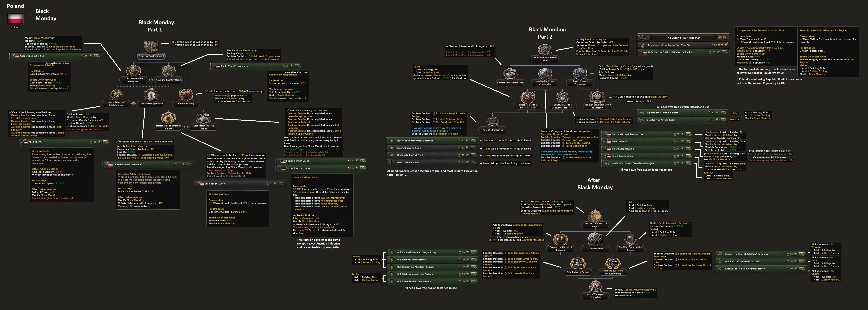Click the Pave the Country Roads focus icon
Image resolution: width=868 pixels, height=310 pixels.
coord(168,71)
